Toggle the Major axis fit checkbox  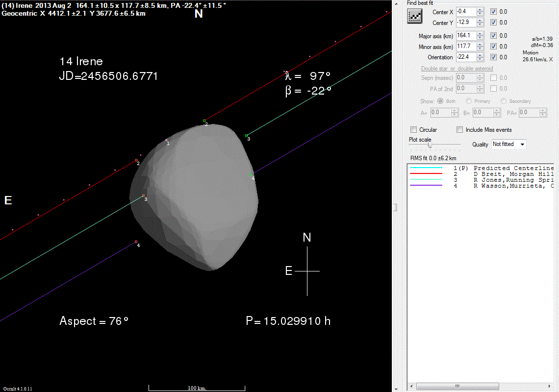494,35
